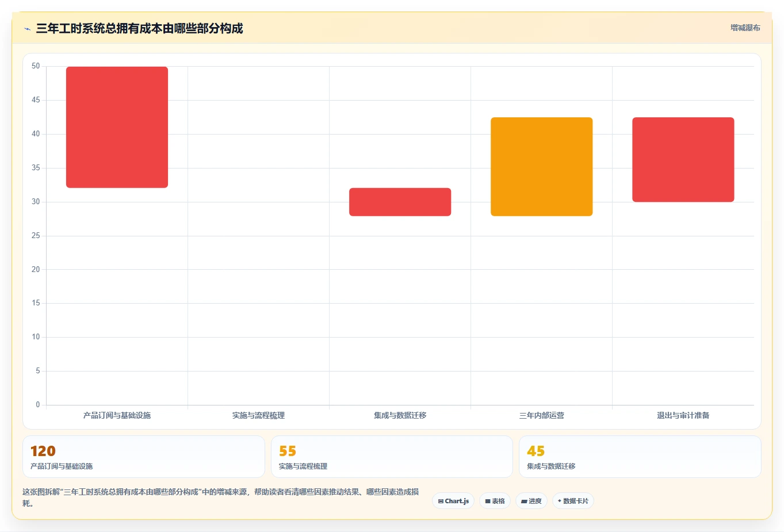Click the Chart.js tag chip

453,501
